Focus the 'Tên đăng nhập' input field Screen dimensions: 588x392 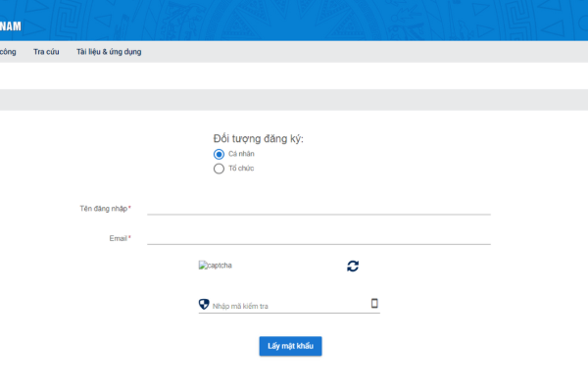[318, 207]
